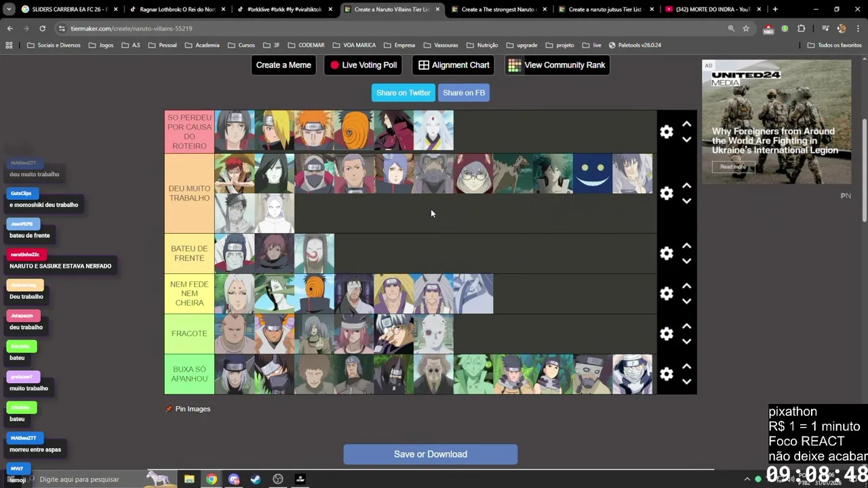Move DEU MUITO TRABALHO tier up
This screenshot has height=488, width=868.
[x=686, y=185]
